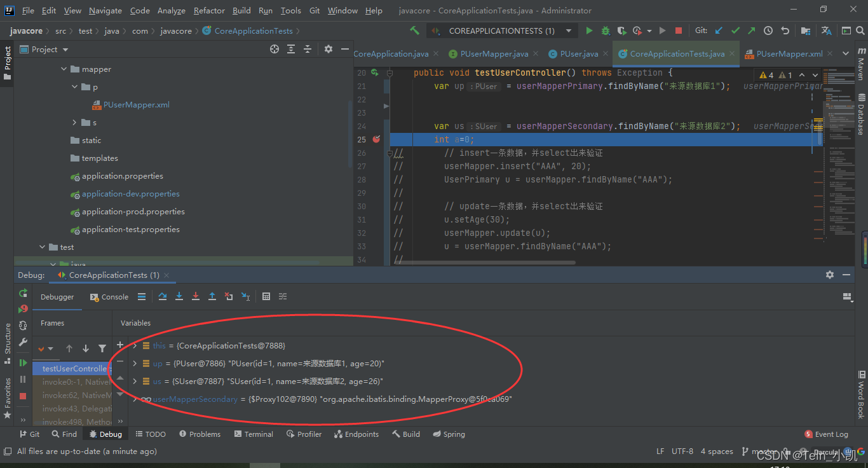The height and width of the screenshot is (468, 868).
Task: Collapse the mapper folder
Action: click(x=64, y=69)
